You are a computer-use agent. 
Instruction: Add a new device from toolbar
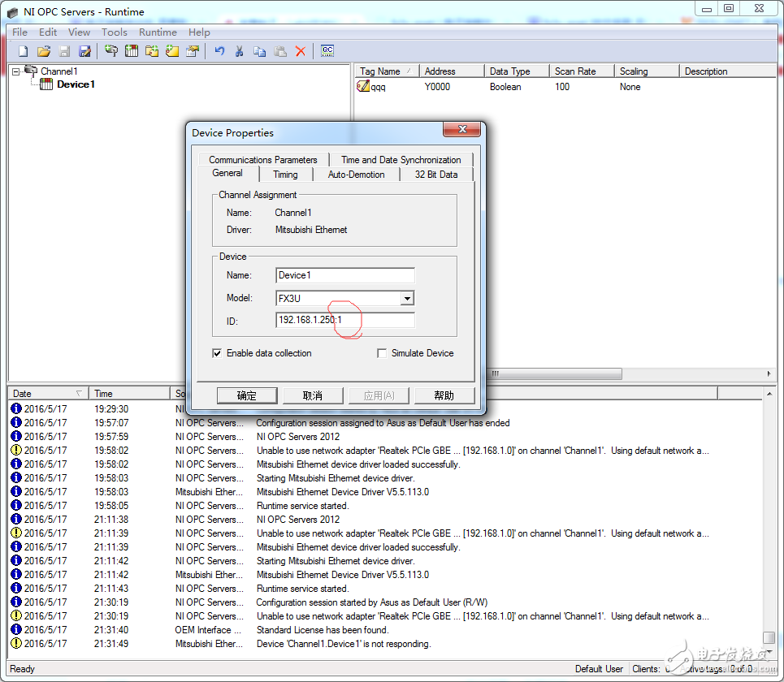pos(132,51)
